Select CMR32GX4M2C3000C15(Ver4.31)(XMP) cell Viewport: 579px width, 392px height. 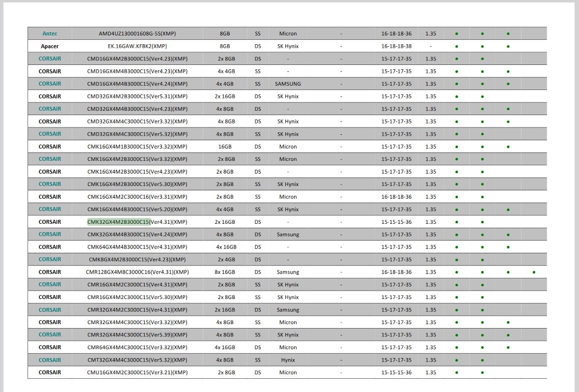(137, 310)
